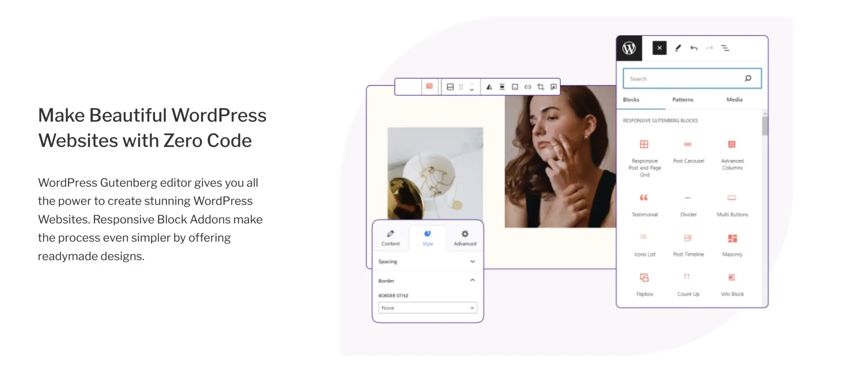Open the Advanced settings tab
868x366 pixels.
[465, 238]
